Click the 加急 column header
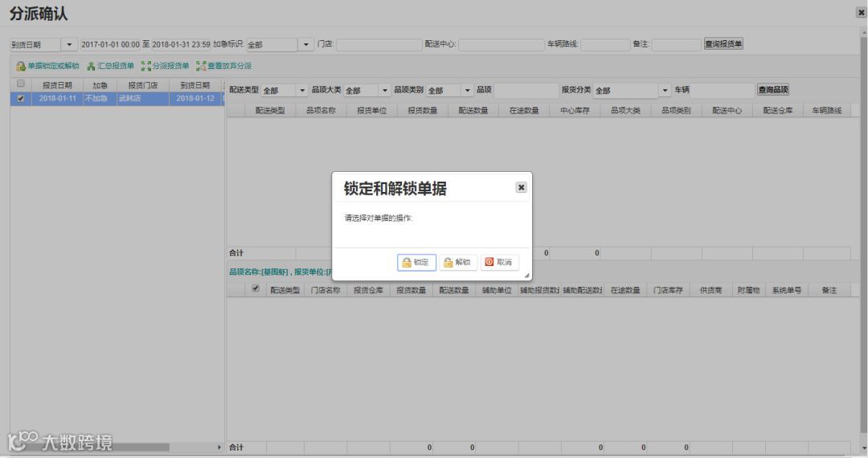The image size is (868, 458). 100,85
